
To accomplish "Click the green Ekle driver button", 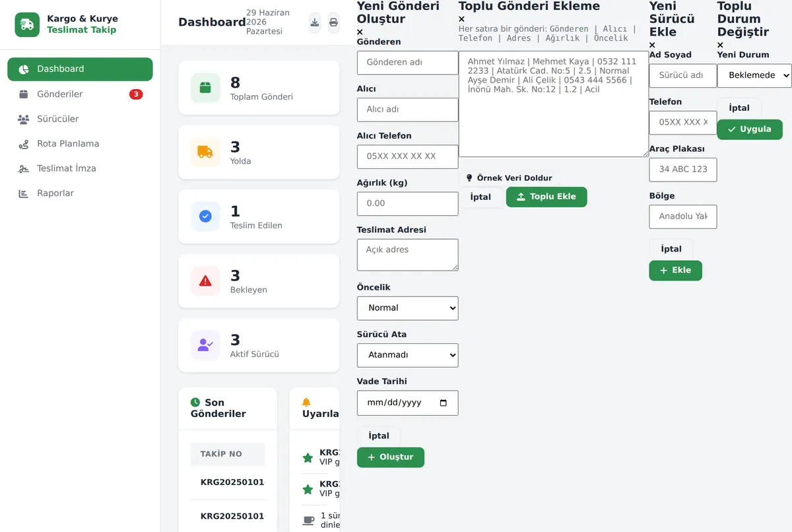I will (x=675, y=271).
